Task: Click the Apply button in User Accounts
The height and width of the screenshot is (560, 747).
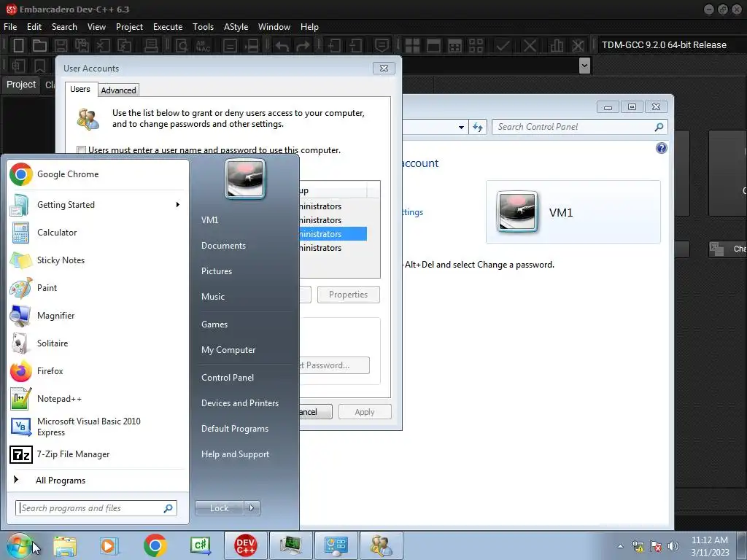Action: tap(365, 412)
